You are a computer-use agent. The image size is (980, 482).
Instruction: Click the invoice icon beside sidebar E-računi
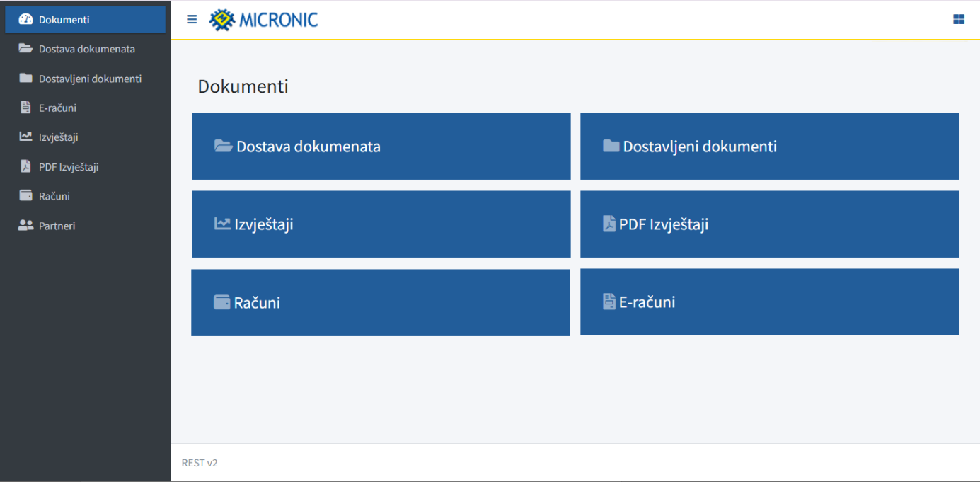[x=25, y=108]
